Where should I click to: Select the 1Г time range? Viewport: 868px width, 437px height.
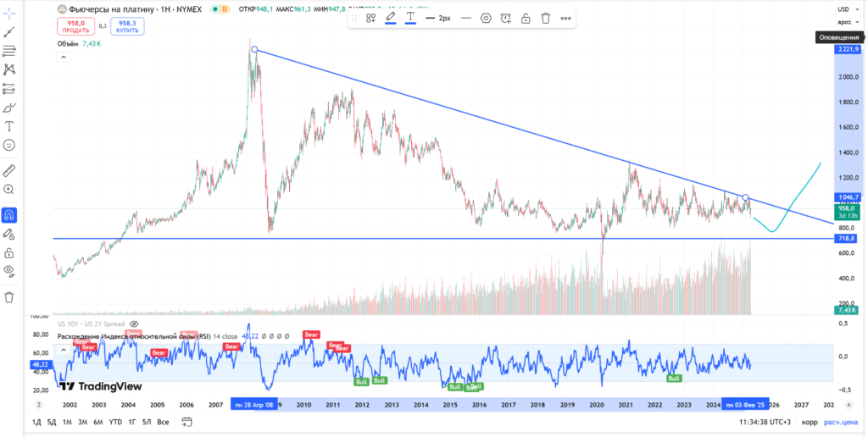(133, 422)
